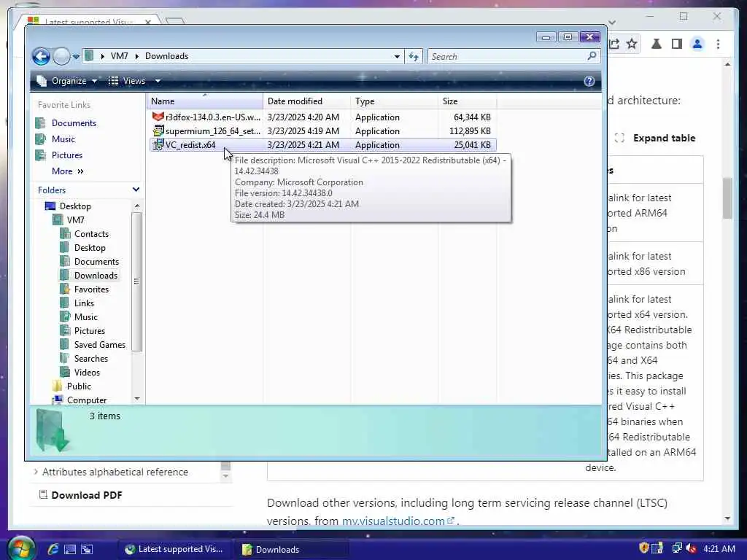Viewport: 747px width, 560px height.
Task: Sort files by Size column header
Action: [467, 101]
